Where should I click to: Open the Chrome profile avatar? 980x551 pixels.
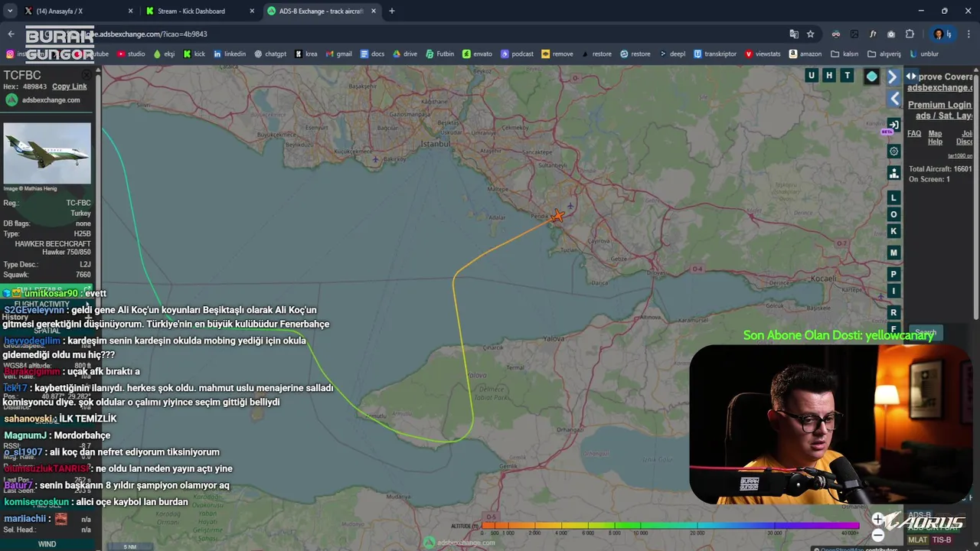(x=938, y=34)
